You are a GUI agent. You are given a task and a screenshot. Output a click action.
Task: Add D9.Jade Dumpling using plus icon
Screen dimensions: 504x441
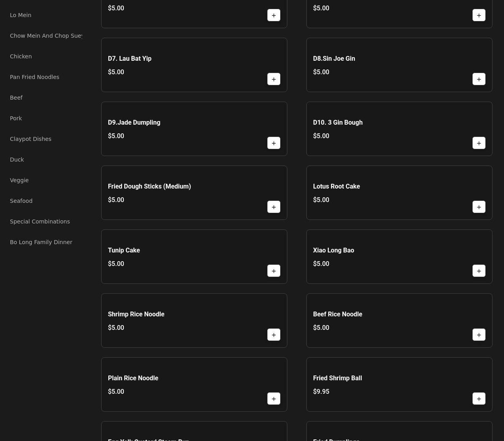click(274, 143)
